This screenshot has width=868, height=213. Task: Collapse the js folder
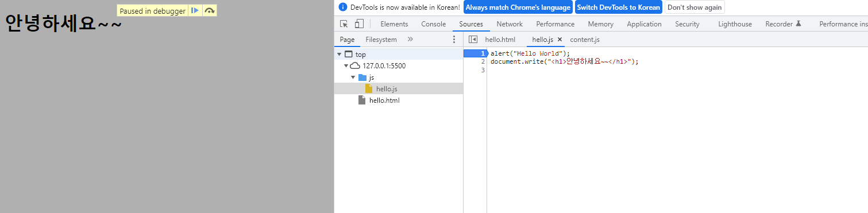point(353,78)
